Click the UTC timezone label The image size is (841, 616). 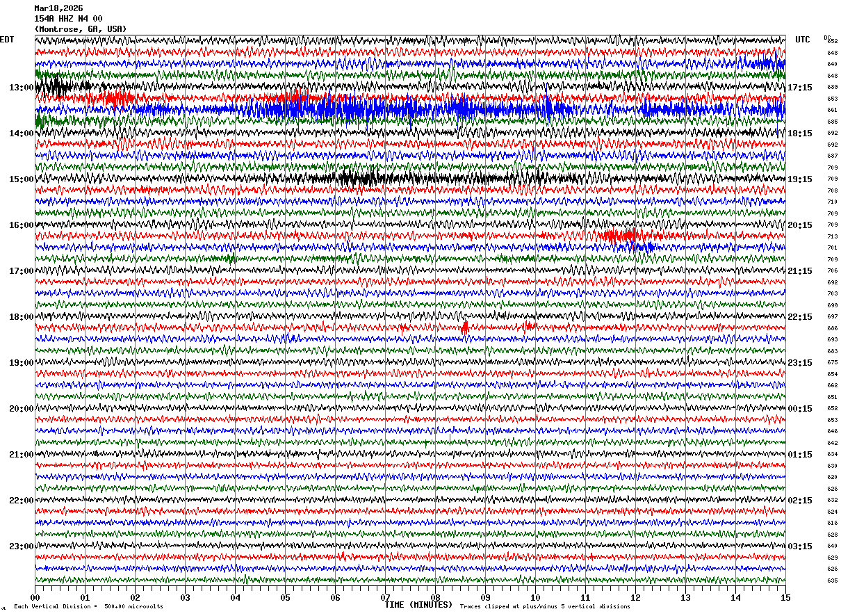803,40
